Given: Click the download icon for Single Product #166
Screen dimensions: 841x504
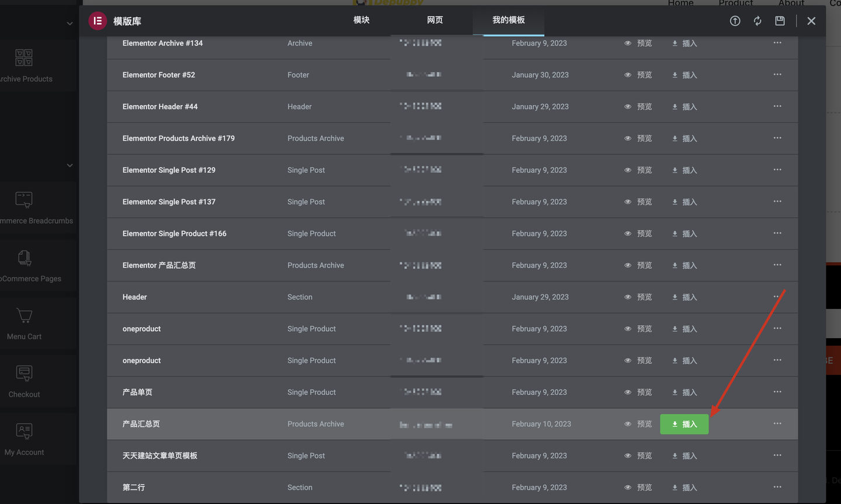Looking at the screenshot, I should pos(675,234).
